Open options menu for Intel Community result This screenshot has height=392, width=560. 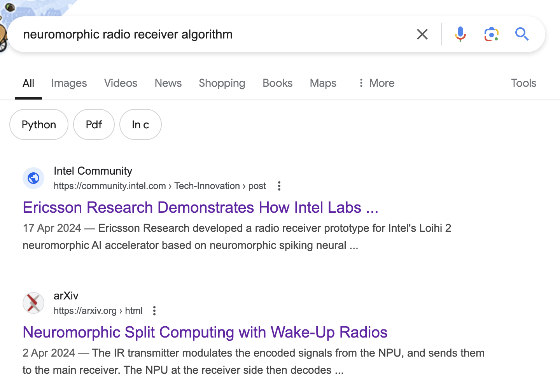click(x=279, y=186)
